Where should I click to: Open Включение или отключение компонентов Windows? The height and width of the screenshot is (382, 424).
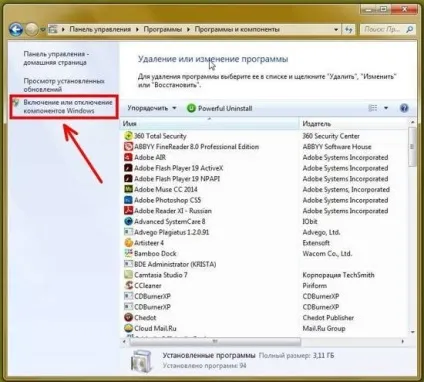pyautogui.click(x=68, y=106)
